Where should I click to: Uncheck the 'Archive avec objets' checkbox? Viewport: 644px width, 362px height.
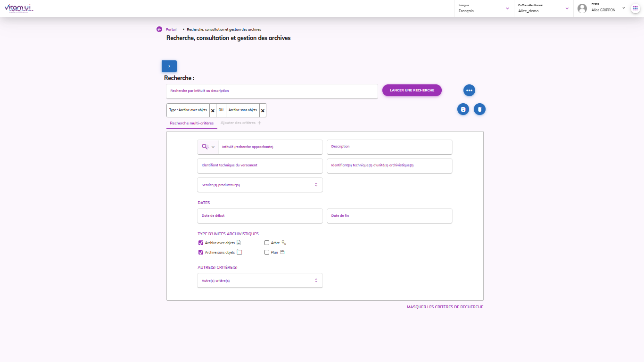[x=201, y=243]
